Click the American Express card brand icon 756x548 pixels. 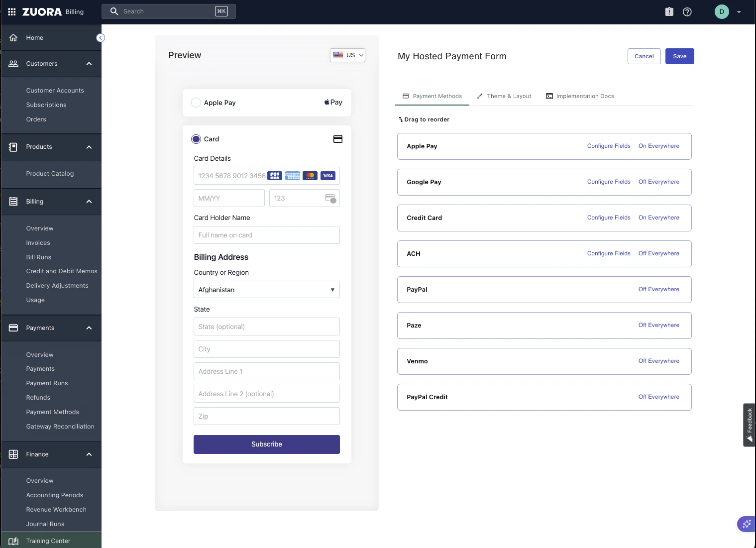pos(293,176)
